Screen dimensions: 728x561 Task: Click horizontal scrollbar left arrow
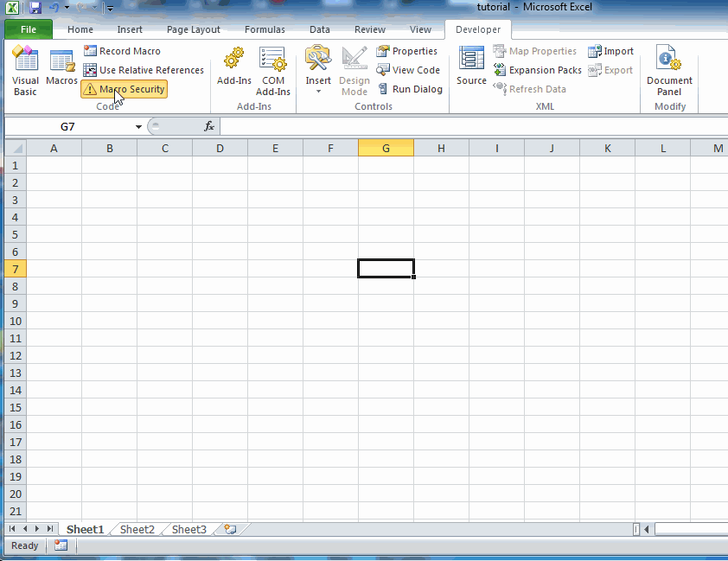click(646, 529)
